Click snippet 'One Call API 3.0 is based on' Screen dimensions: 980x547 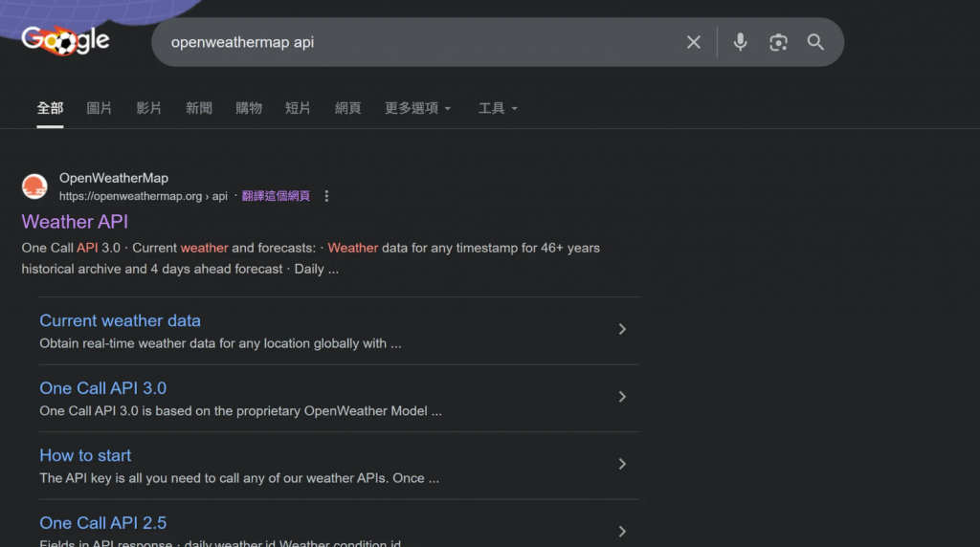(x=125, y=411)
